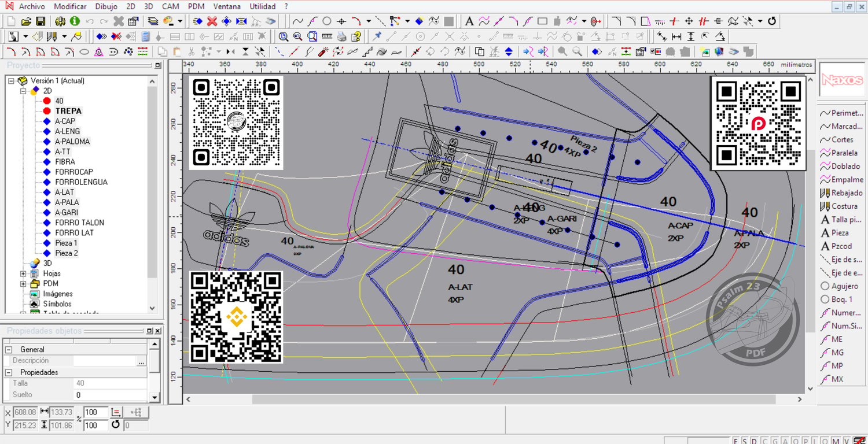Click the horizontal distance measure icon
The width and height of the screenshot is (868, 444).
(x=676, y=36)
